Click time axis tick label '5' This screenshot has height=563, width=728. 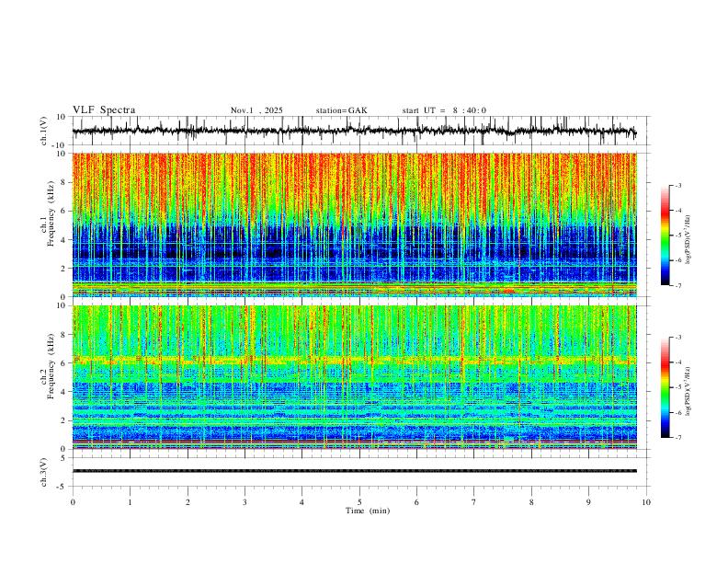(x=359, y=502)
